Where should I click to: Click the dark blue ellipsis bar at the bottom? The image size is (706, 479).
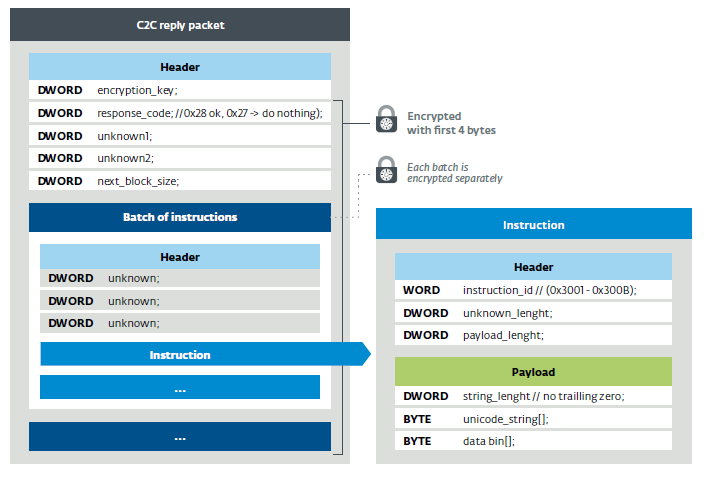tap(180, 437)
